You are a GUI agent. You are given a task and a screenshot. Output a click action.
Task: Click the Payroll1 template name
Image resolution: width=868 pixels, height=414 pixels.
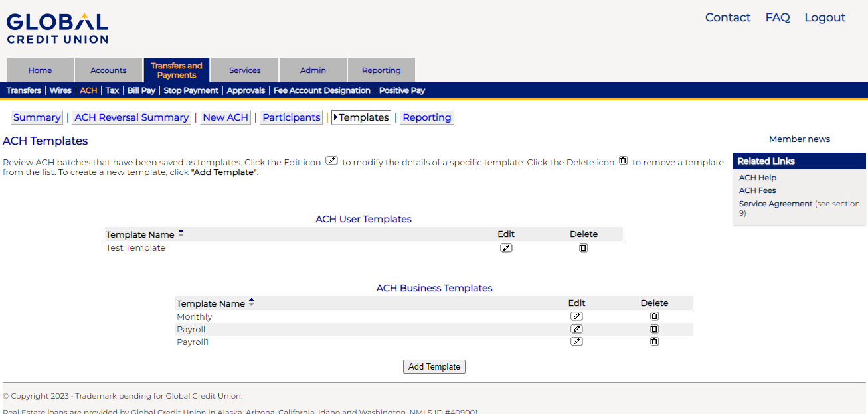tap(193, 342)
